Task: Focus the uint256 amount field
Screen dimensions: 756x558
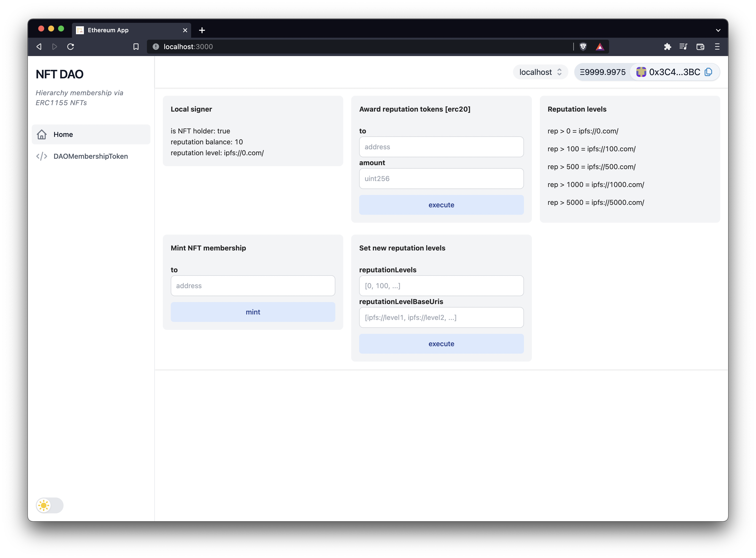Action: pos(441,179)
